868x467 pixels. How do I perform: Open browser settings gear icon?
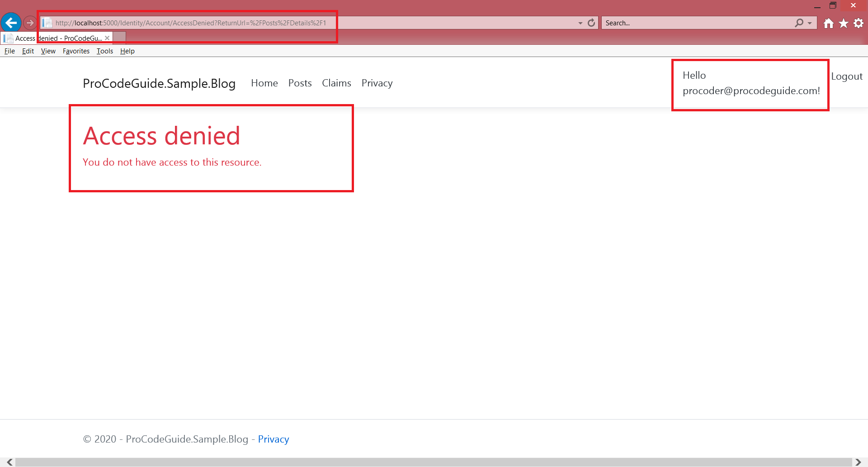859,23
